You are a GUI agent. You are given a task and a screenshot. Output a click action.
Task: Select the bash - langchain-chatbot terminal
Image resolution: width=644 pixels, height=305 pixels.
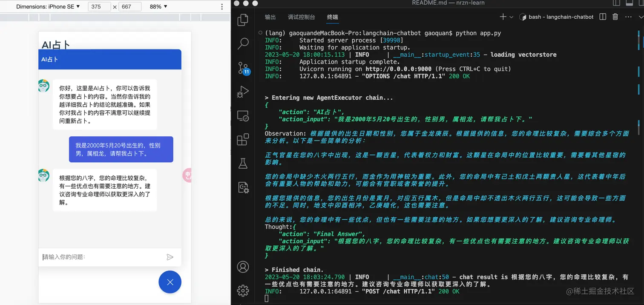pos(556,17)
